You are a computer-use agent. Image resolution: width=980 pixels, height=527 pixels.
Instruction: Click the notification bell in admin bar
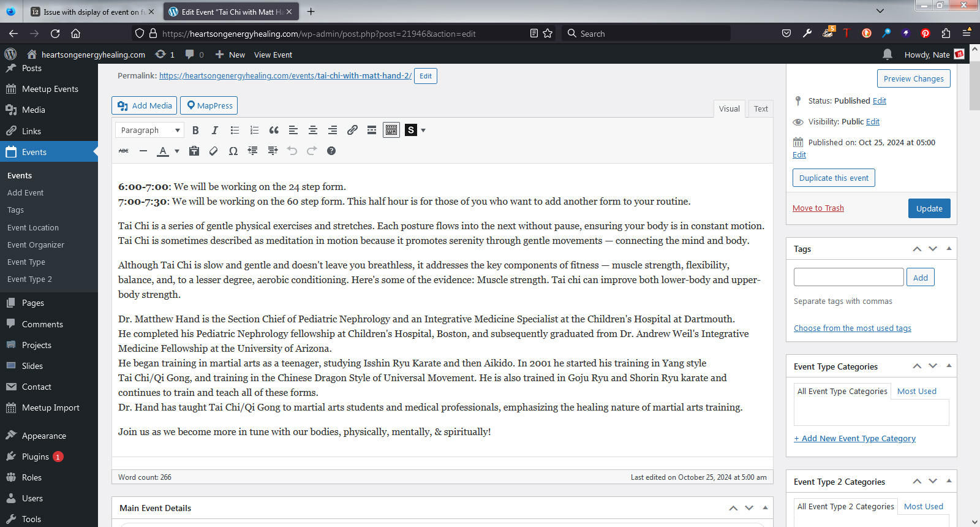tap(888, 54)
